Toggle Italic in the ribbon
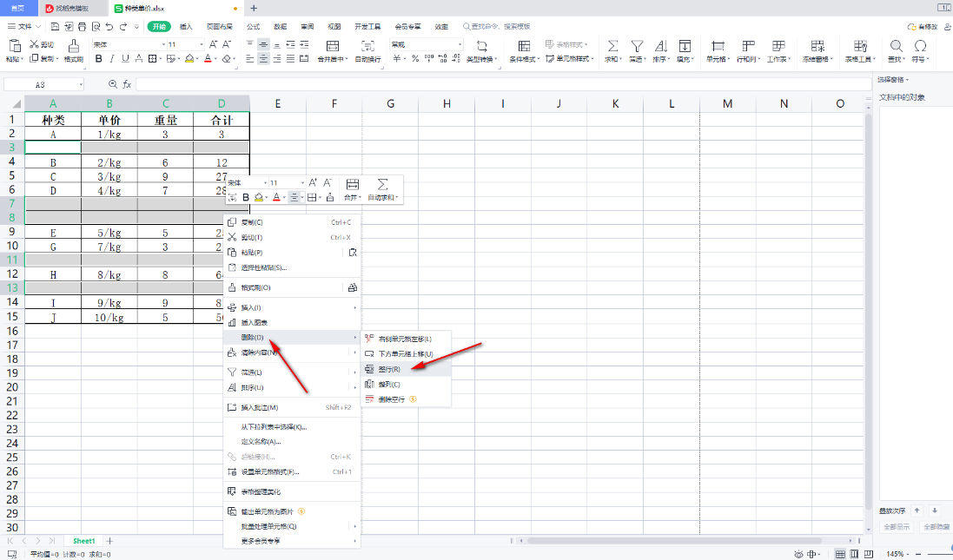This screenshot has height=560, width=953. point(112,58)
